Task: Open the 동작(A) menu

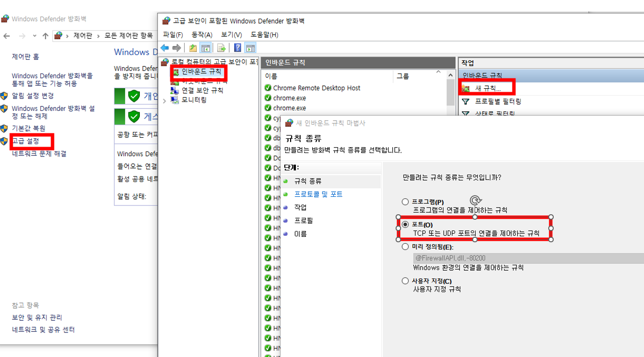Action: pos(202,35)
